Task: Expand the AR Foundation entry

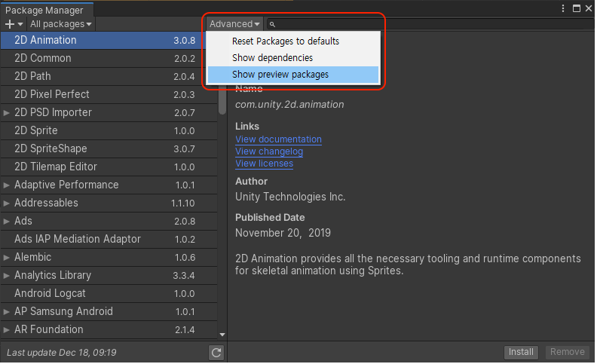Action: [x=7, y=330]
